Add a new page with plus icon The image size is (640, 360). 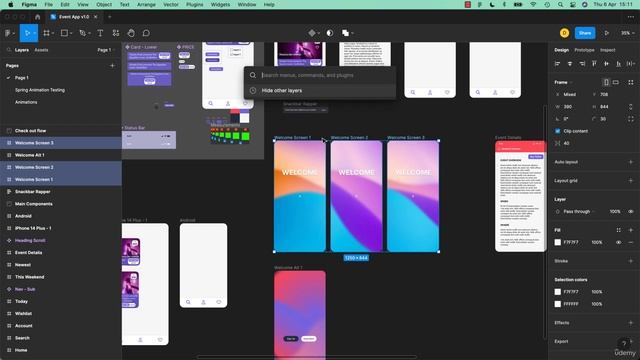click(x=112, y=65)
